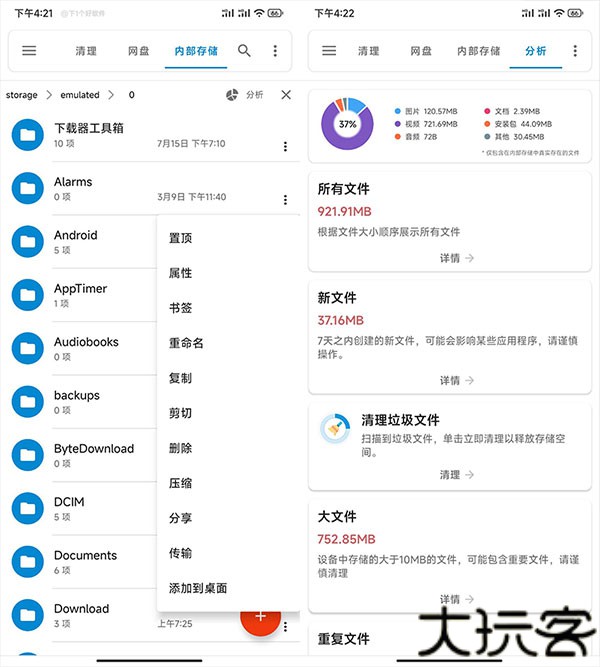Image resolution: width=600 pixels, height=667 pixels.
Task: Open the 重复文件 card
Action: [x=343, y=638]
